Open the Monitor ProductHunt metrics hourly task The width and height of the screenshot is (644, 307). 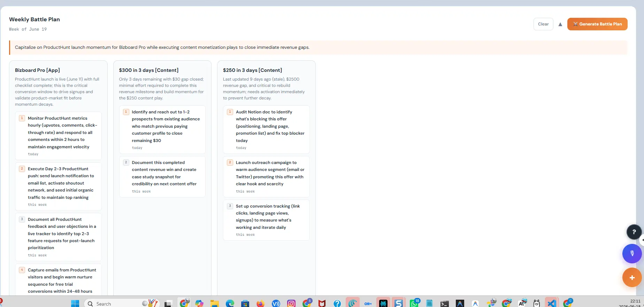[58, 136]
